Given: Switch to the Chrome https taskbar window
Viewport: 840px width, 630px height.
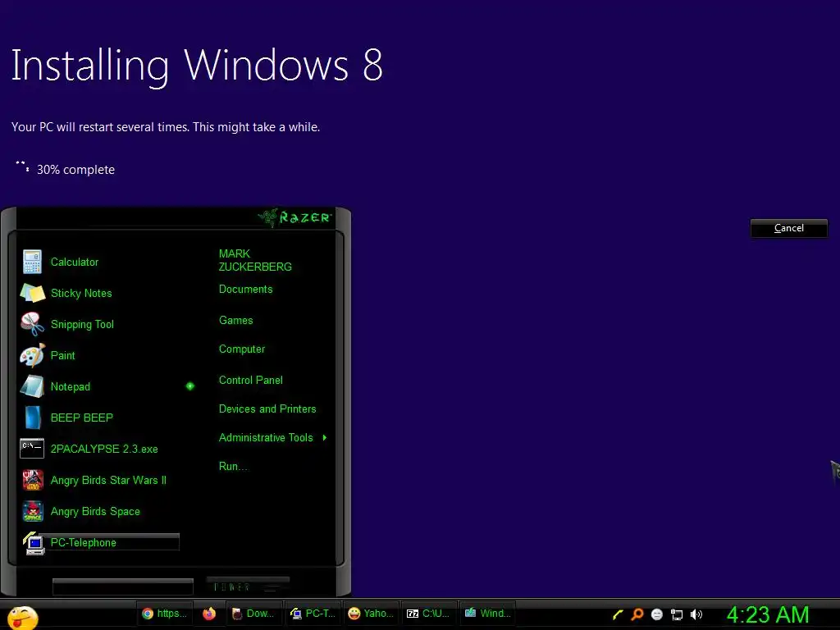Looking at the screenshot, I should coord(164,614).
